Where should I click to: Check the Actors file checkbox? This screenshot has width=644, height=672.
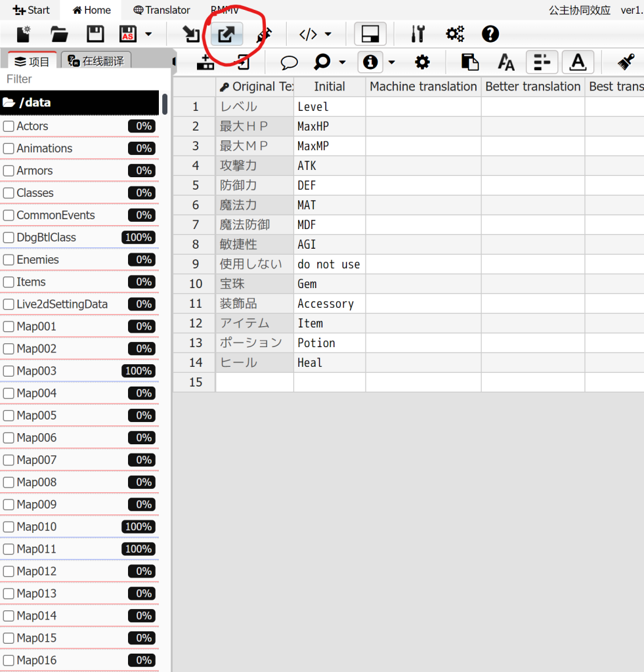9,126
